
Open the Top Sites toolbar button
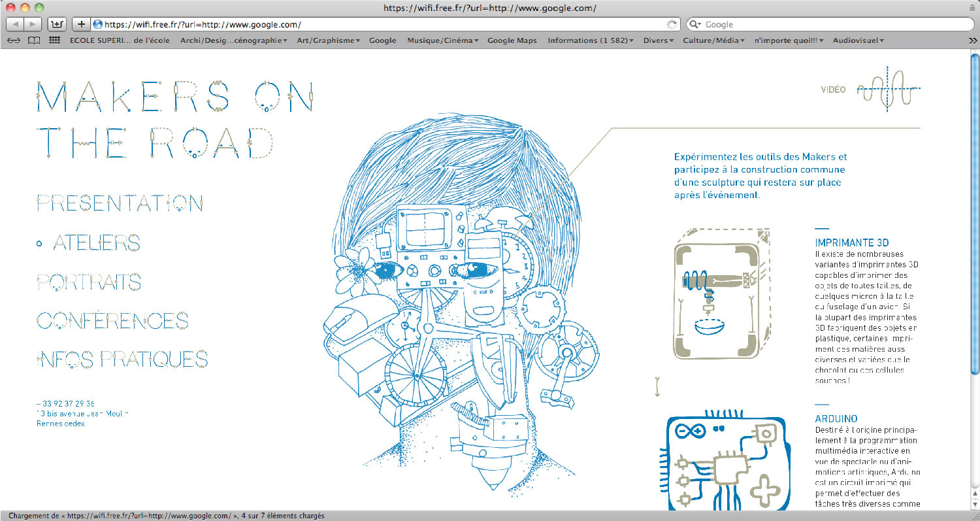tap(57, 24)
